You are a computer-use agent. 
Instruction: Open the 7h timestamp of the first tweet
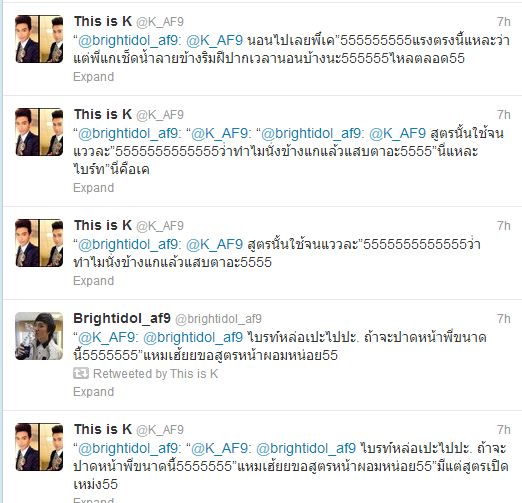tap(504, 22)
